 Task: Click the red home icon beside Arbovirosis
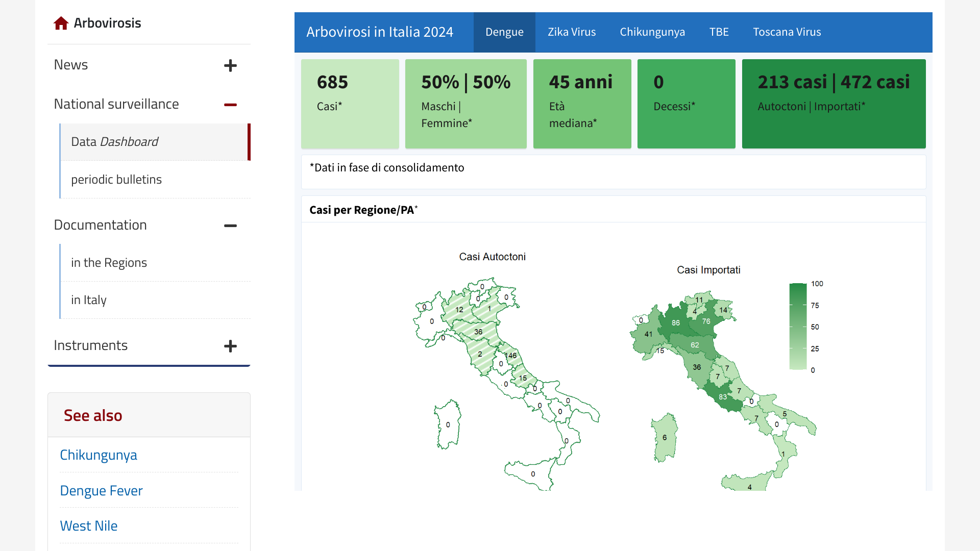pyautogui.click(x=61, y=23)
